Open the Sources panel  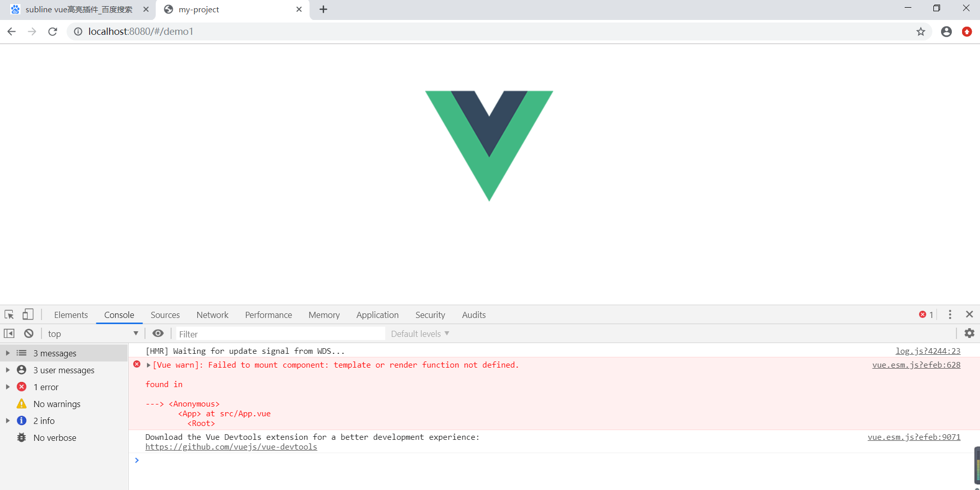click(165, 315)
